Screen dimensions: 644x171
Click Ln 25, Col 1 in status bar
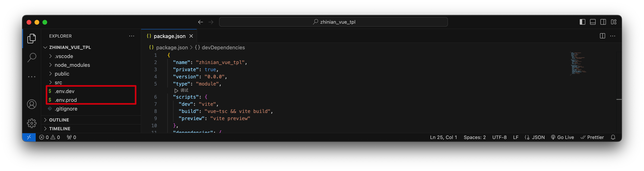click(x=443, y=137)
